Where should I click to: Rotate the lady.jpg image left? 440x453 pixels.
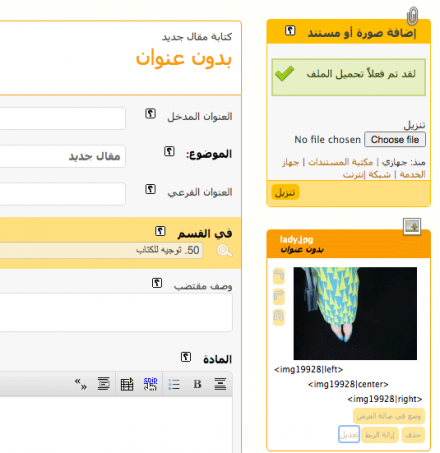click(279, 276)
